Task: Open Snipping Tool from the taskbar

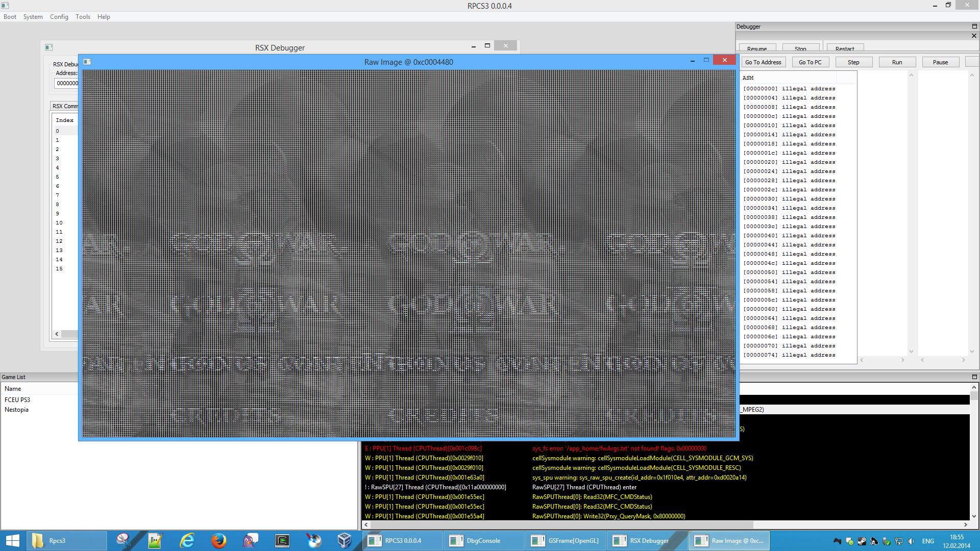Action: (x=124, y=541)
